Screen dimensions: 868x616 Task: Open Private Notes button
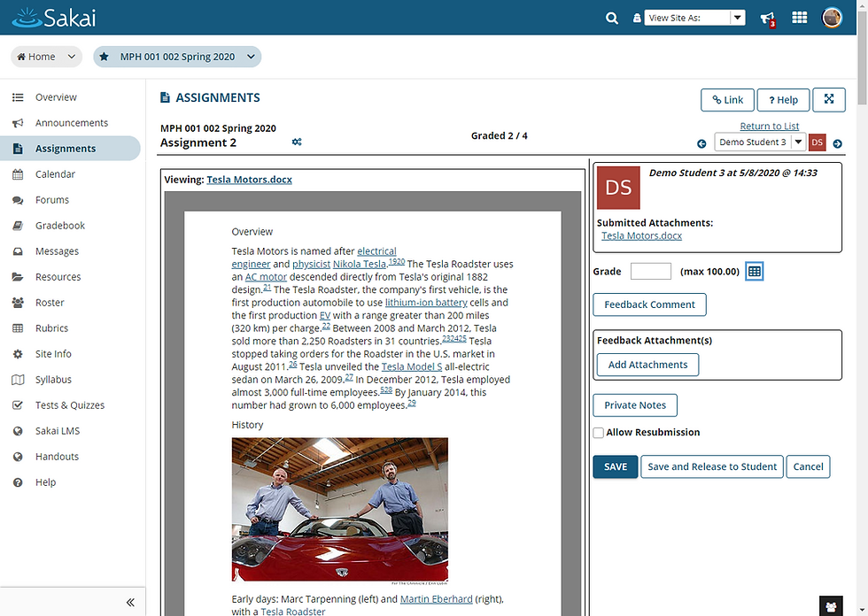click(635, 405)
